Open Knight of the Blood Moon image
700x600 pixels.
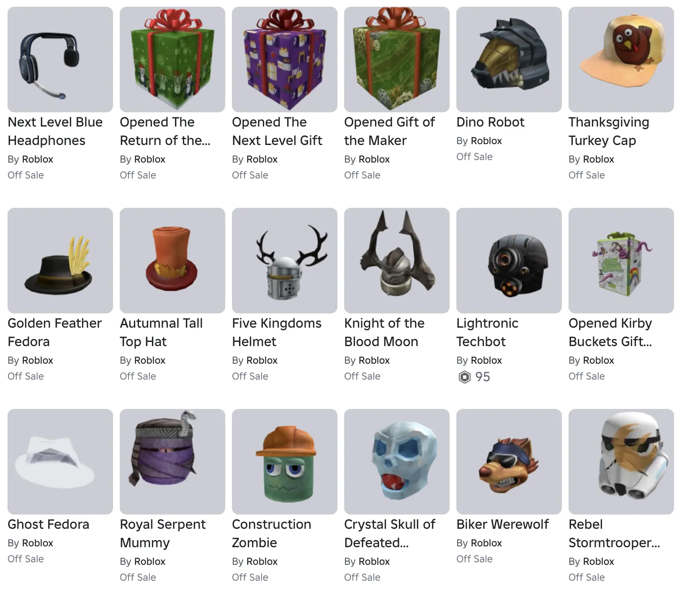397,261
